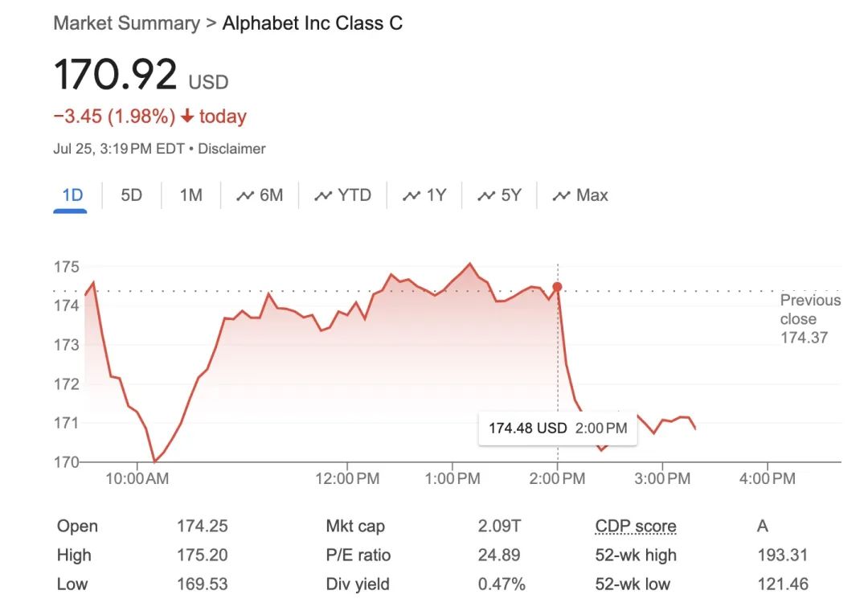Click the Previous close 174.37 label
This screenshot has height=611, width=868.
pos(810,319)
